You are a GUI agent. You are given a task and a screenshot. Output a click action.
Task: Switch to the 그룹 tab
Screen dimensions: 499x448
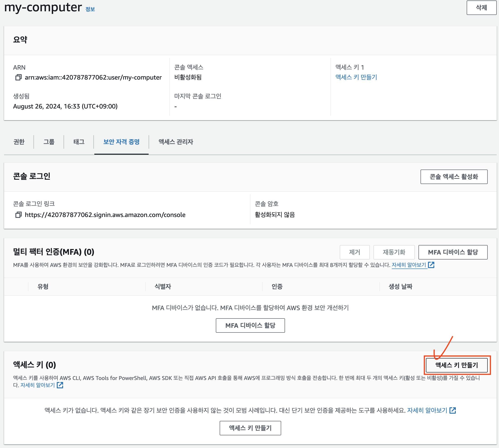click(49, 142)
